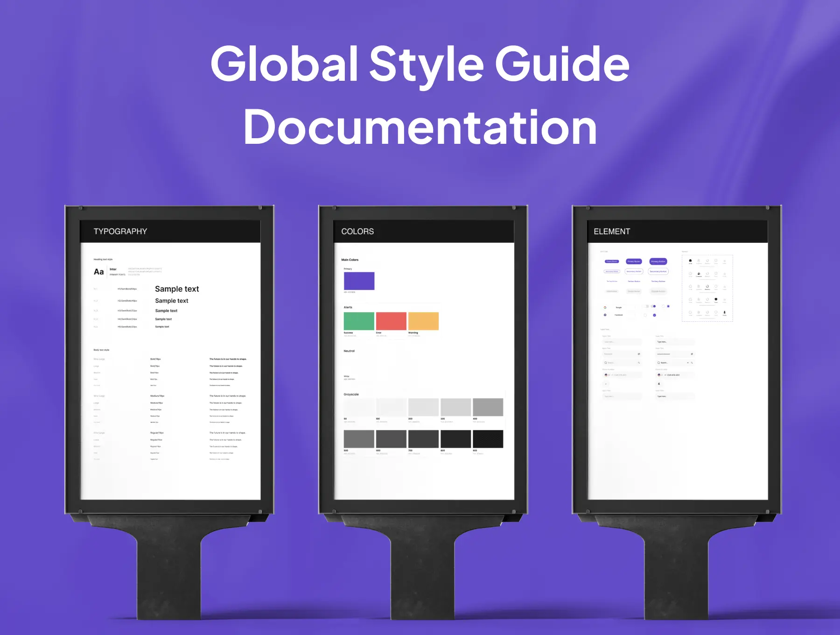Pick the red Error color swatch
The image size is (840, 635).
pyautogui.click(x=391, y=321)
